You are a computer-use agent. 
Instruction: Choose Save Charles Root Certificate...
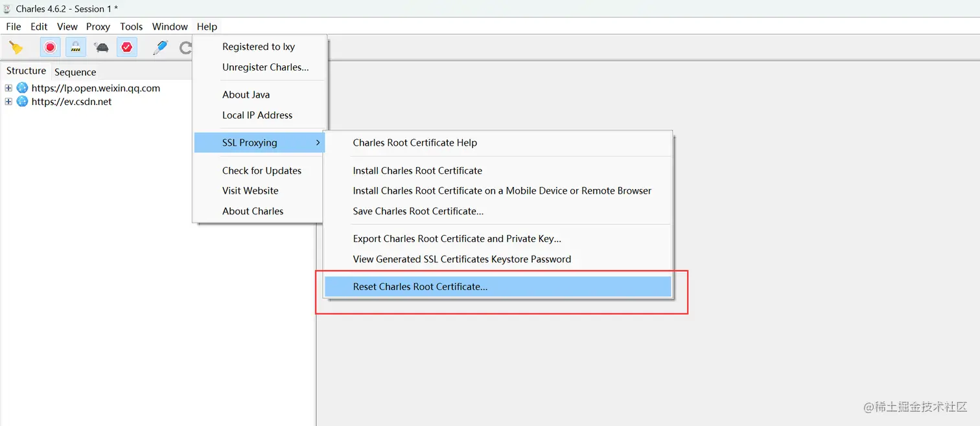[x=498, y=211]
